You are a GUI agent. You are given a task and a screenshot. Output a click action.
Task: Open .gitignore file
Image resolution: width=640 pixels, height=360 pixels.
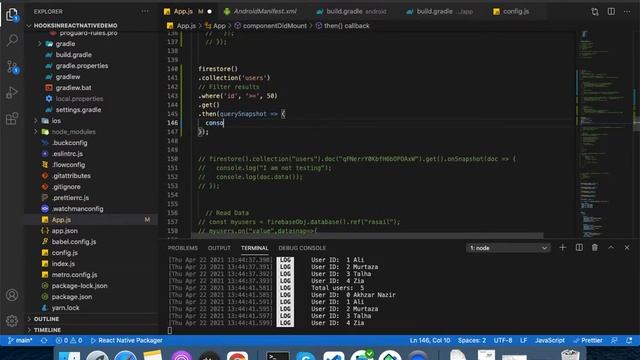66,187
